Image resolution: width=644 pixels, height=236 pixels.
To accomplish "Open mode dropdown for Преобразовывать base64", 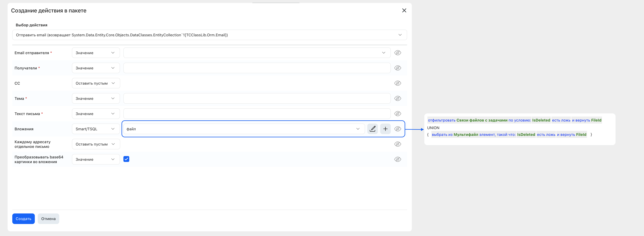I will [96, 160].
